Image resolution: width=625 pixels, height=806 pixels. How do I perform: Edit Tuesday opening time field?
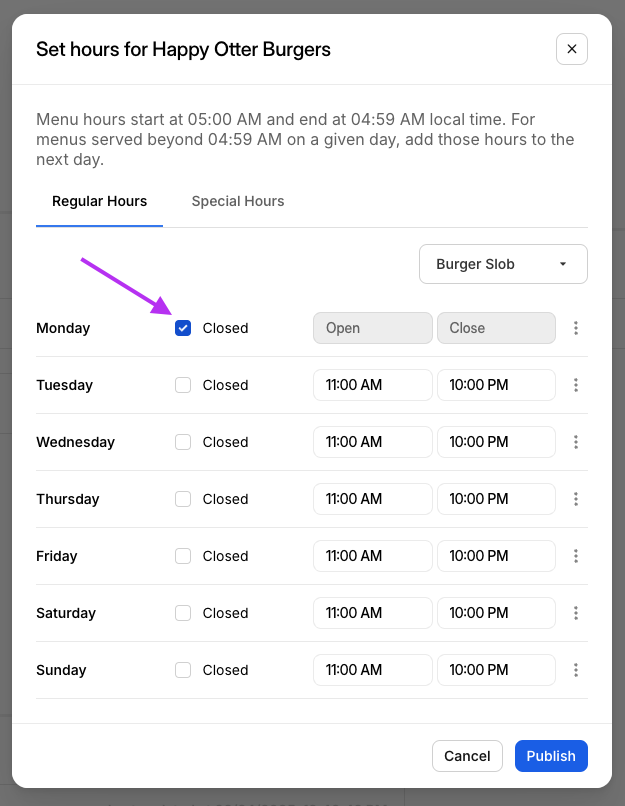pos(372,385)
